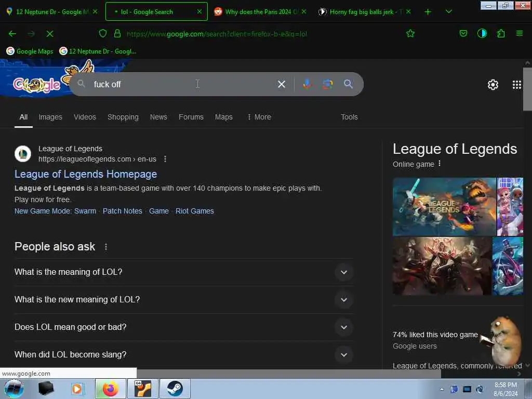Search by image with Google Lens icon
Viewport: 532px width, 399px height.
click(x=327, y=84)
